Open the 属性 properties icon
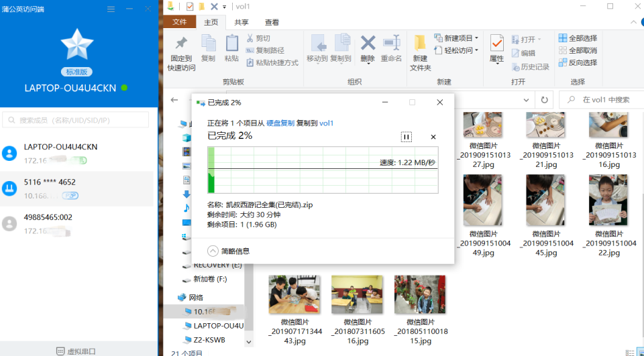The height and width of the screenshot is (356, 644). (497, 43)
